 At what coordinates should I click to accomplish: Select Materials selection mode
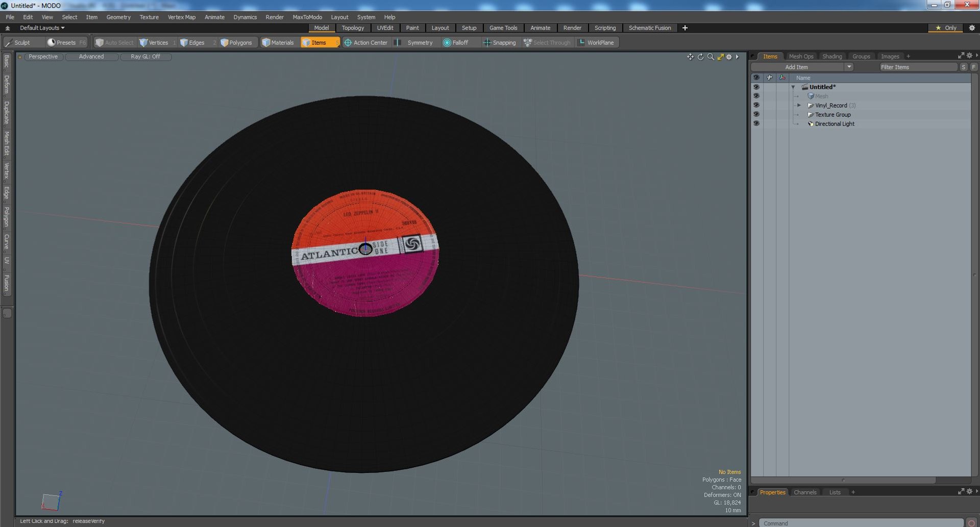278,43
